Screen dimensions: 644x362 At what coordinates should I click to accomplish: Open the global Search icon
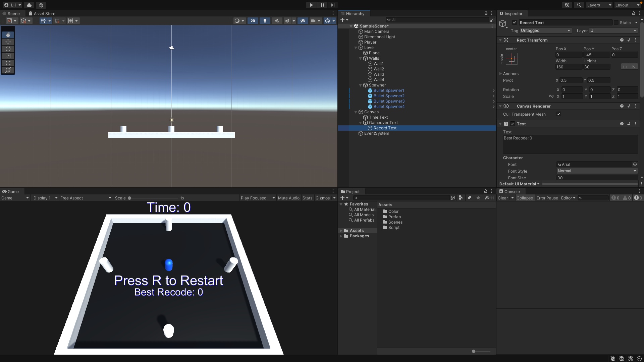pos(579,5)
